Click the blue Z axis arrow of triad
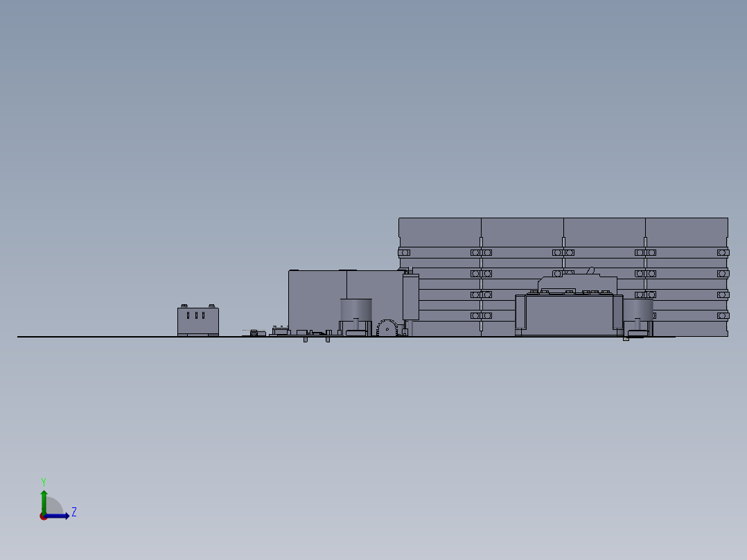747x560 pixels. (x=58, y=516)
